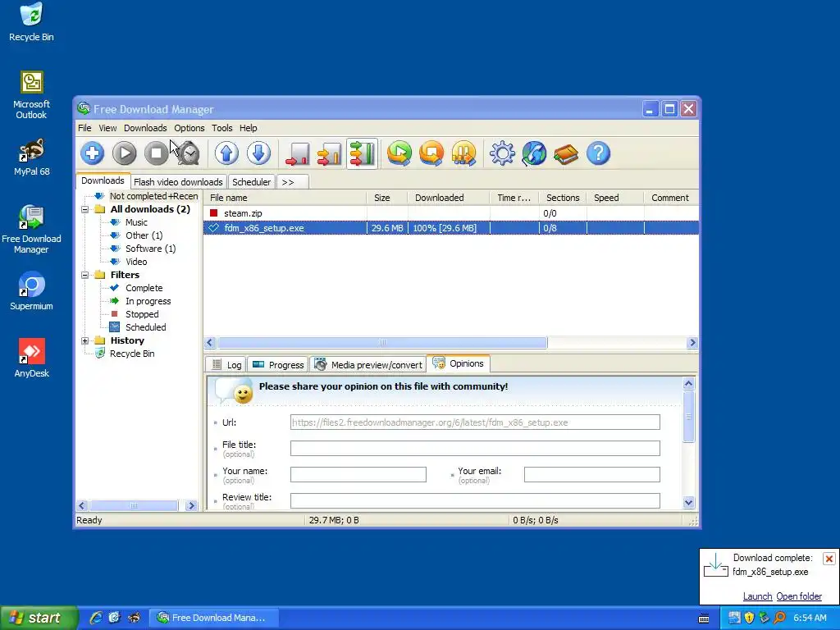Click the orange Stop all downloads icon
The image size is (840, 630).
(x=431, y=153)
